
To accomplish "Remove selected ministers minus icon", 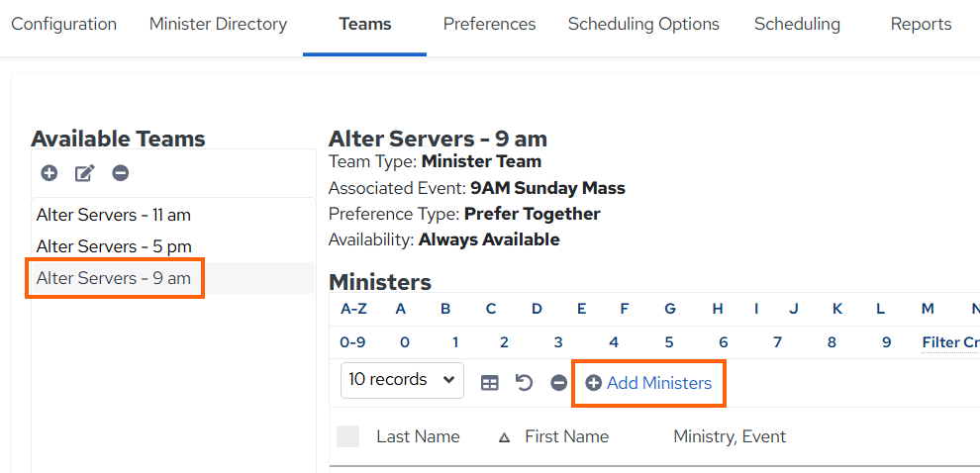I will click(x=558, y=383).
